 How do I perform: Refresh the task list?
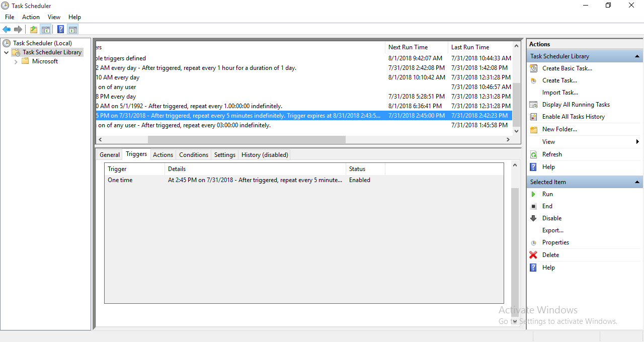pos(552,154)
